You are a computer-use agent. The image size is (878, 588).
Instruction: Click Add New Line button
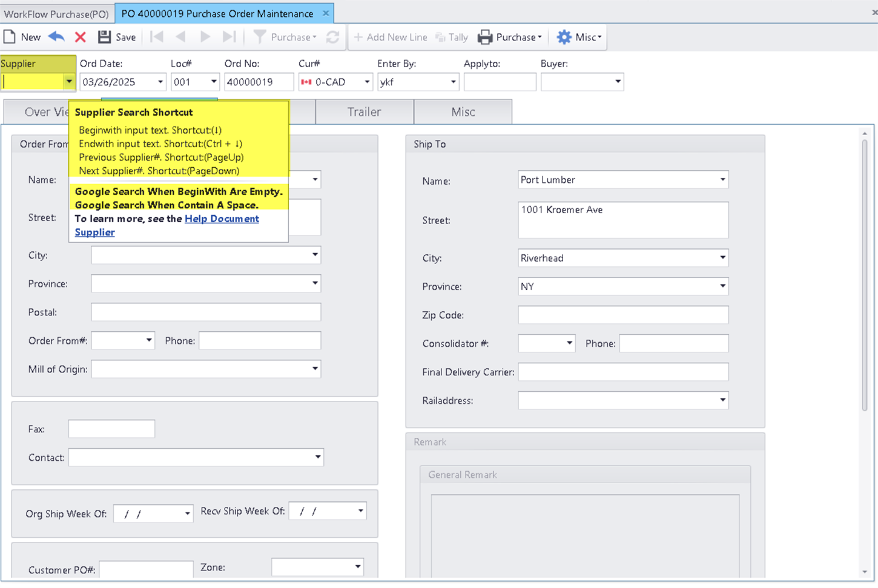391,37
